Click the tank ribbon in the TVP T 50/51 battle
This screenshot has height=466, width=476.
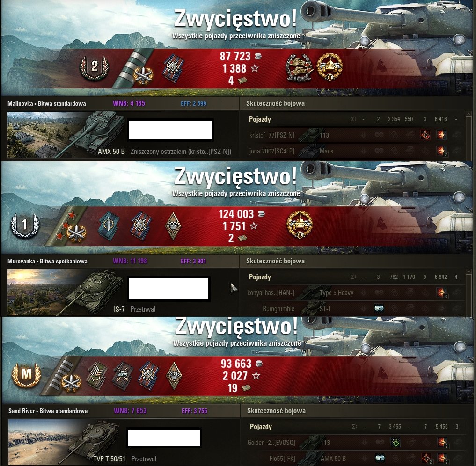pos(123,376)
